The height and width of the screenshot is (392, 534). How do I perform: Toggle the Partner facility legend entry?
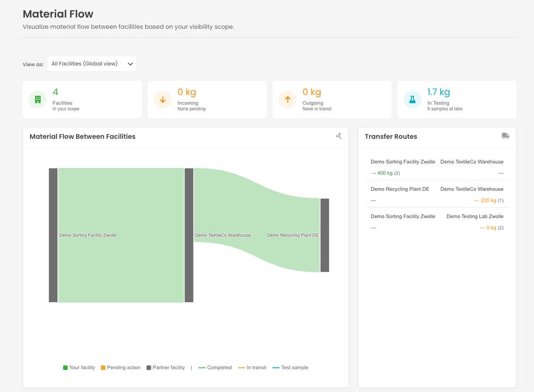click(x=165, y=367)
